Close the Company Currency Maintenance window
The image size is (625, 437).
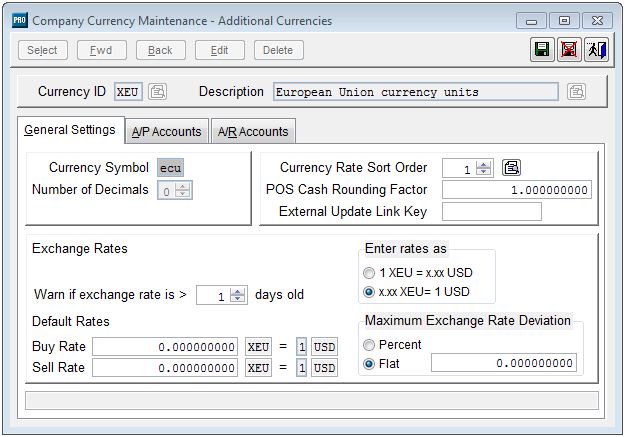597,21
